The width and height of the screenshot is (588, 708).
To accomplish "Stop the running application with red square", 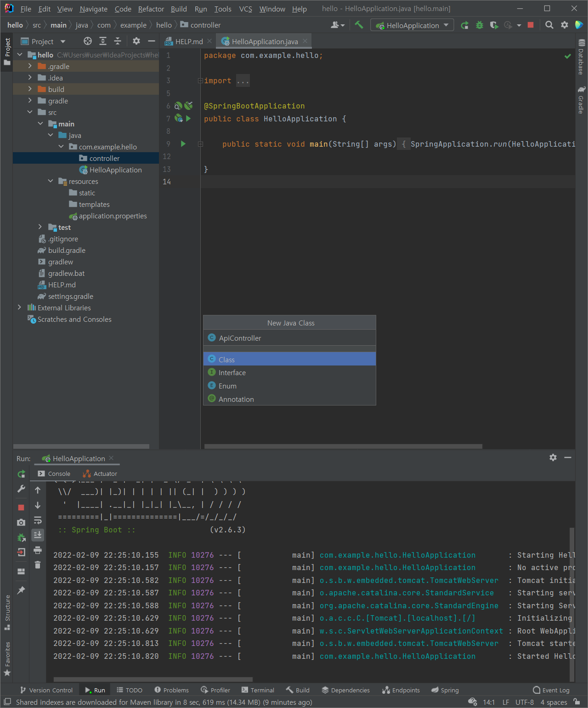I will coord(531,25).
